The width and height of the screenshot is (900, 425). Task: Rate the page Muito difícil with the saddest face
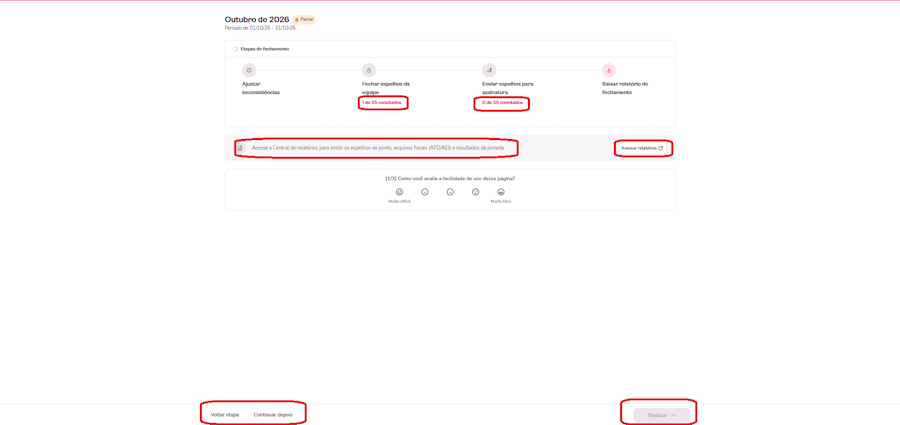[399, 192]
